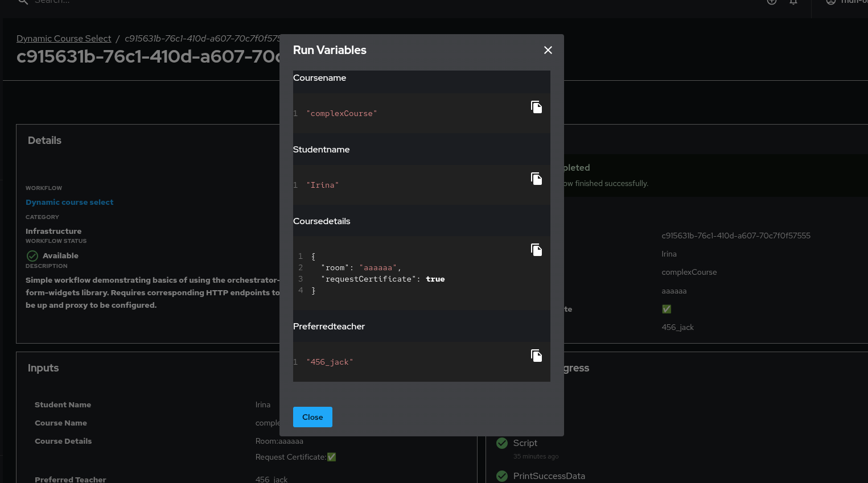Click the Request Certificate green checkmark
Screen dimensions: 868x483
332,457
